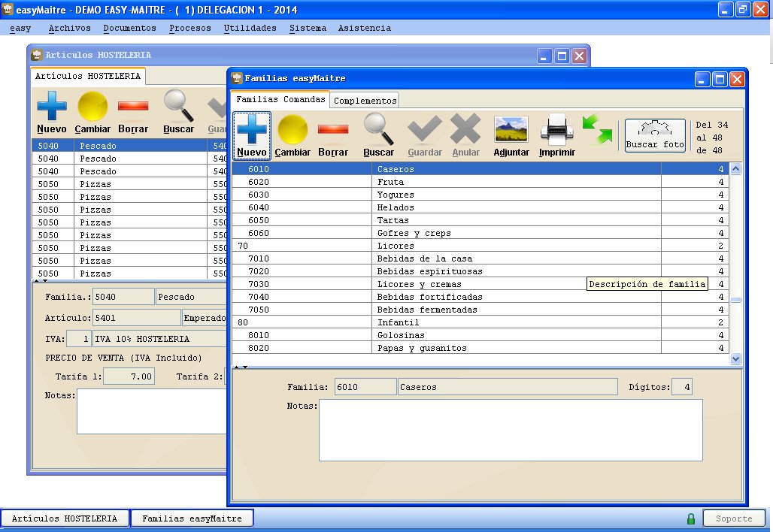Click the green lock icon in status bar

pos(691,518)
